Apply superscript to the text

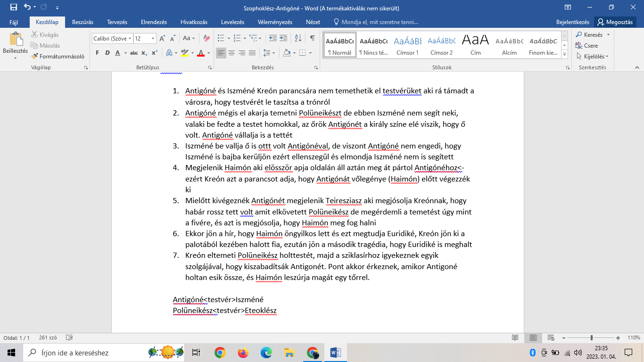click(154, 53)
